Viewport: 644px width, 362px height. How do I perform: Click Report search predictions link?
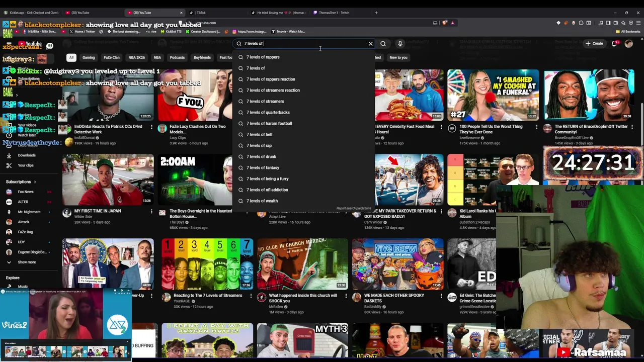(354, 208)
